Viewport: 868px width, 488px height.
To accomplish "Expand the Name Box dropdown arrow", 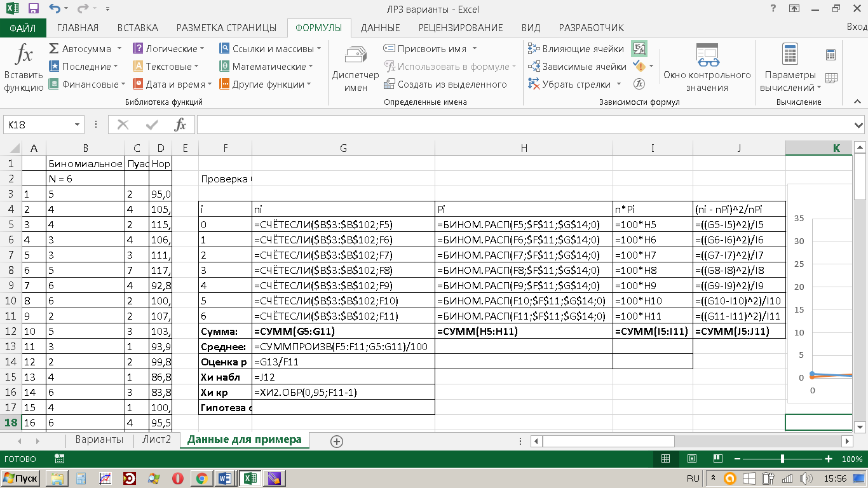I will click(x=78, y=125).
